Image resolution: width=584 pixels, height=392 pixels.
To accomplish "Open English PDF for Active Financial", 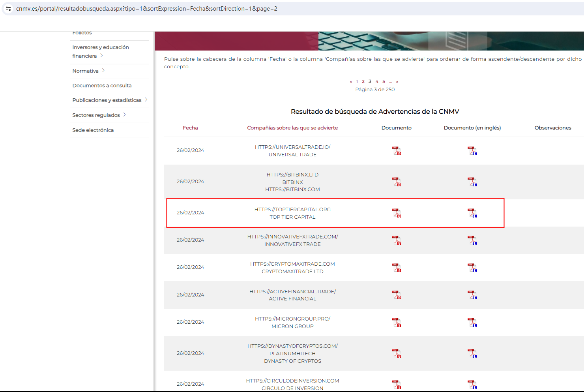I will coord(472,295).
